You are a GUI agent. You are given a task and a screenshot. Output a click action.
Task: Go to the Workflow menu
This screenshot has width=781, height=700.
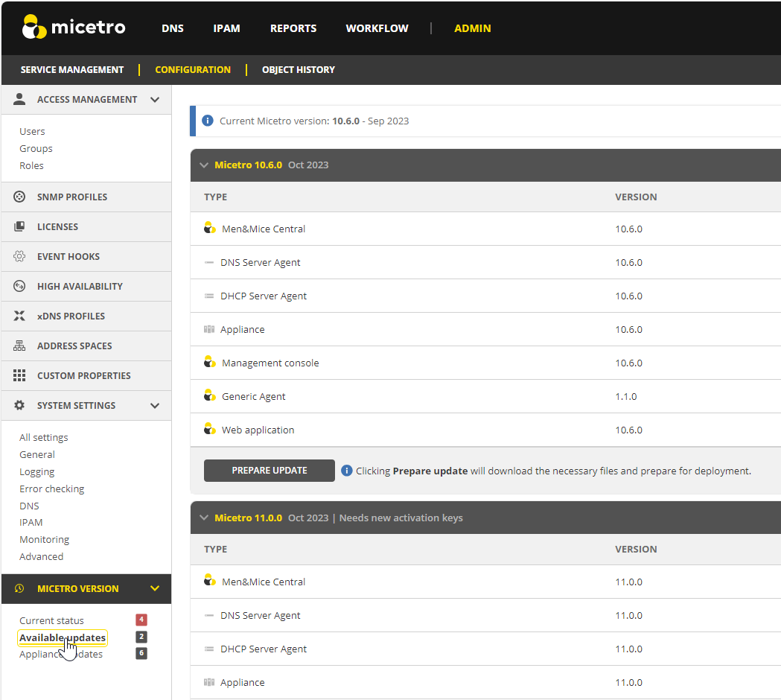377,28
